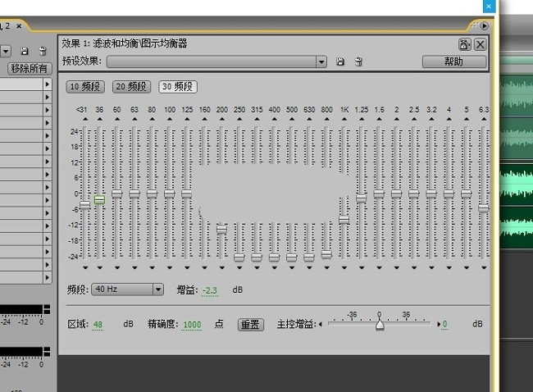Click left arrow of master gain slider
Viewport: 533px width, 392px height.
[x=320, y=325]
